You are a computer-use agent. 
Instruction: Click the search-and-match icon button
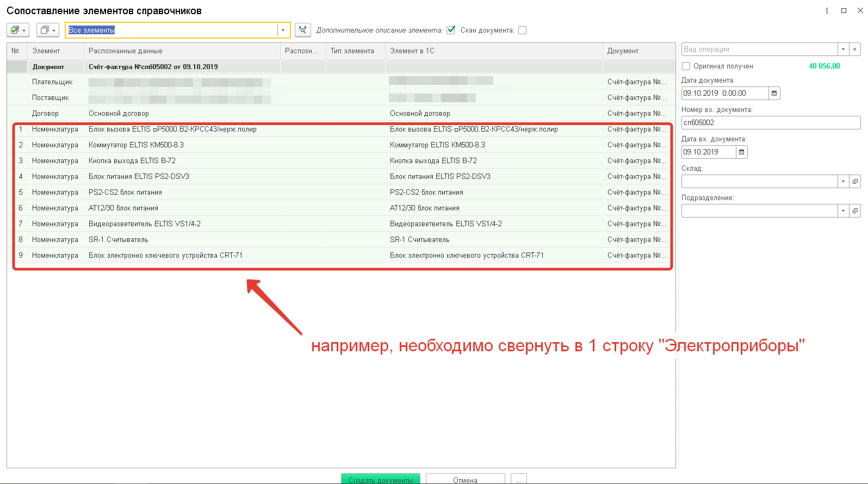click(x=302, y=30)
